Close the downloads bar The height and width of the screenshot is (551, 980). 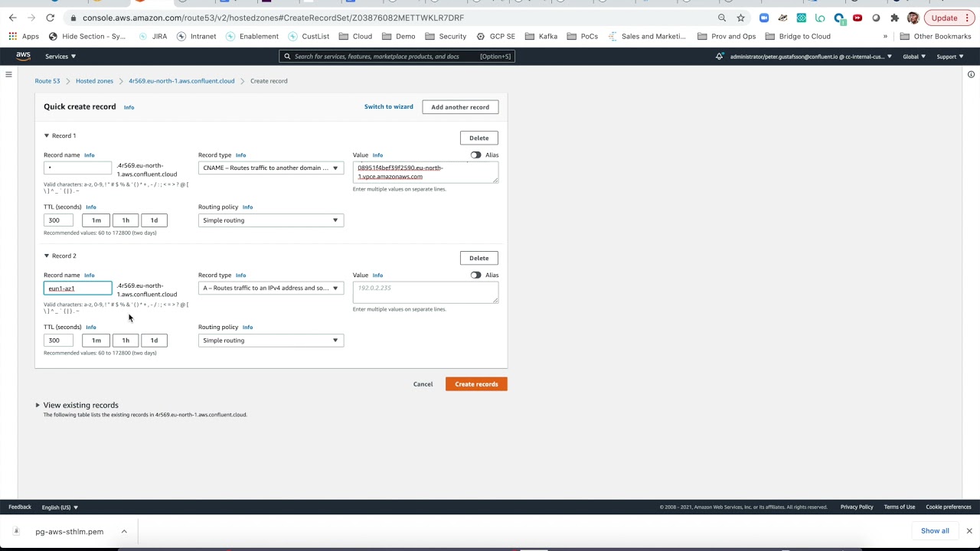(969, 530)
